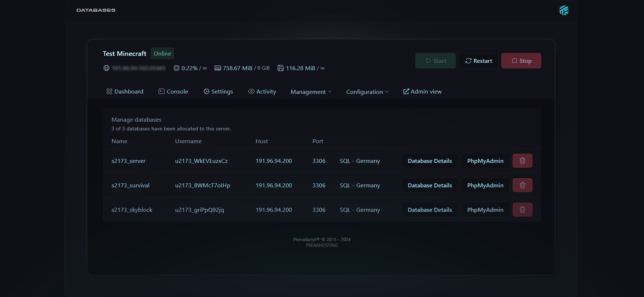This screenshot has height=297, width=644.
Task: Switch to the Dashboard tab
Action: [125, 92]
